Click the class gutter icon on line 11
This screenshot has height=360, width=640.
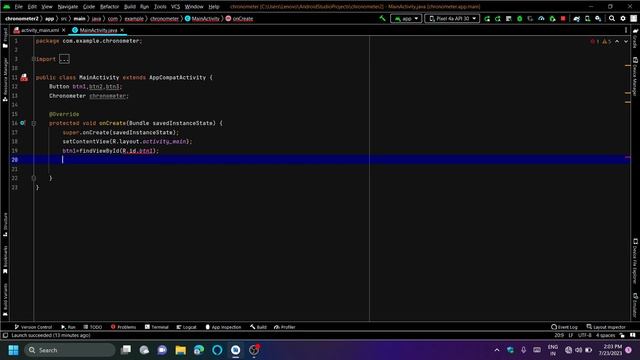point(24,77)
